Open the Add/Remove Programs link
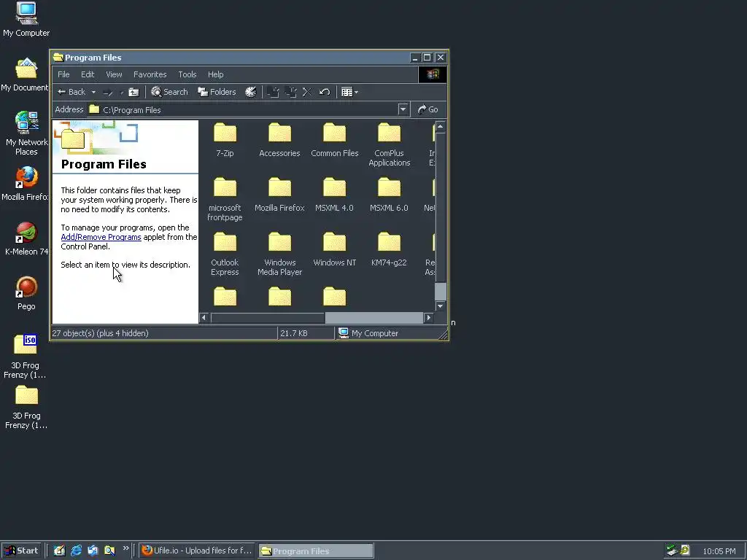The height and width of the screenshot is (560, 747). [101, 237]
